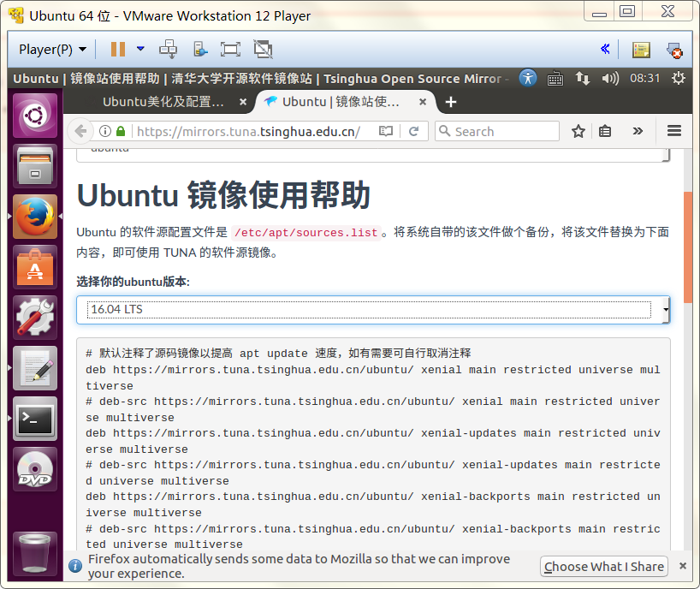Close the Ubuntu美化及配置 tab

tap(243, 102)
